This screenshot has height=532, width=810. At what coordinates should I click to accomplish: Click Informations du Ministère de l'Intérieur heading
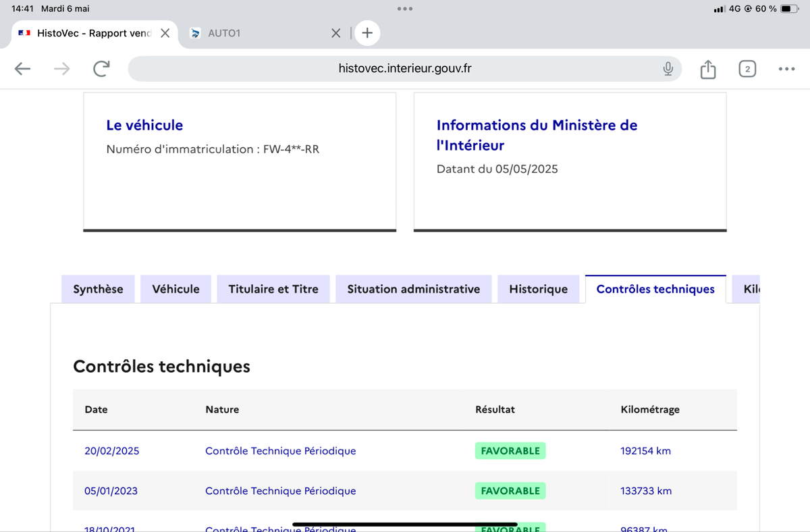pos(537,135)
